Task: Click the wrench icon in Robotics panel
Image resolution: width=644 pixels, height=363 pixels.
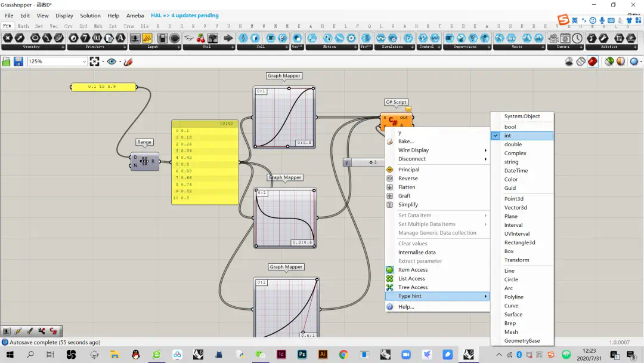Action: [603, 38]
